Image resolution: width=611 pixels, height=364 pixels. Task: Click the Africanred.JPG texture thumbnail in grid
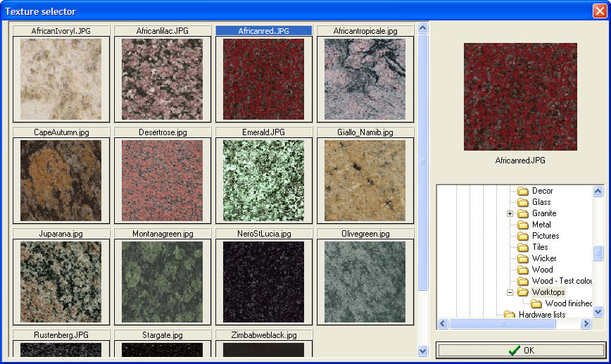coord(263,79)
